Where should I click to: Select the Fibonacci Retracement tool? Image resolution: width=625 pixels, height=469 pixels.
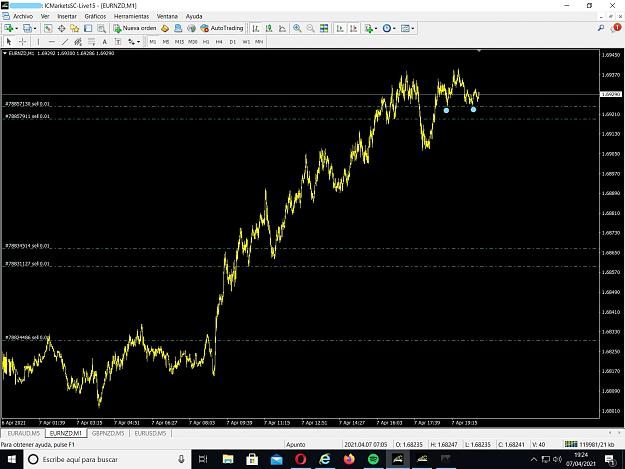(x=92, y=41)
